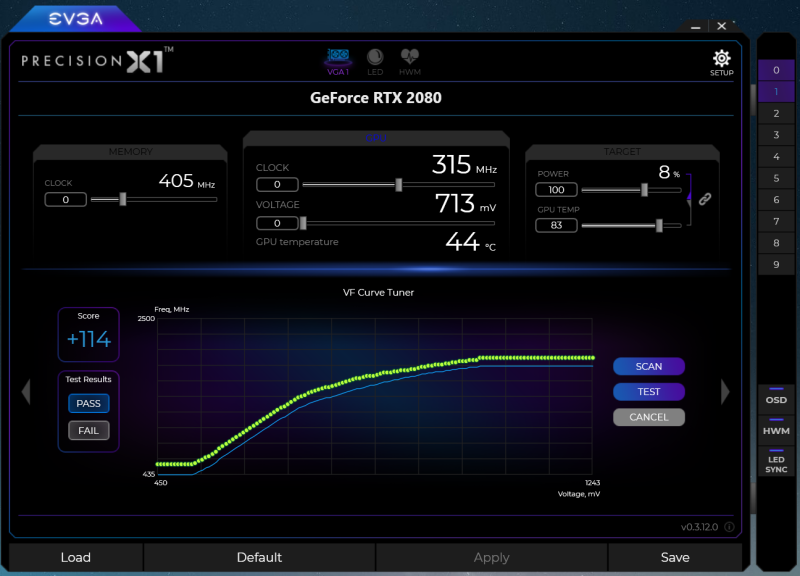Select profile slot 0
Screen dimensions: 800x576
tap(776, 70)
